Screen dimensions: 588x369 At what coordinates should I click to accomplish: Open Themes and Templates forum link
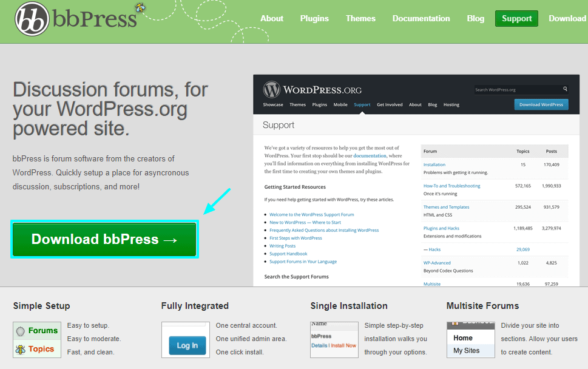pos(446,207)
